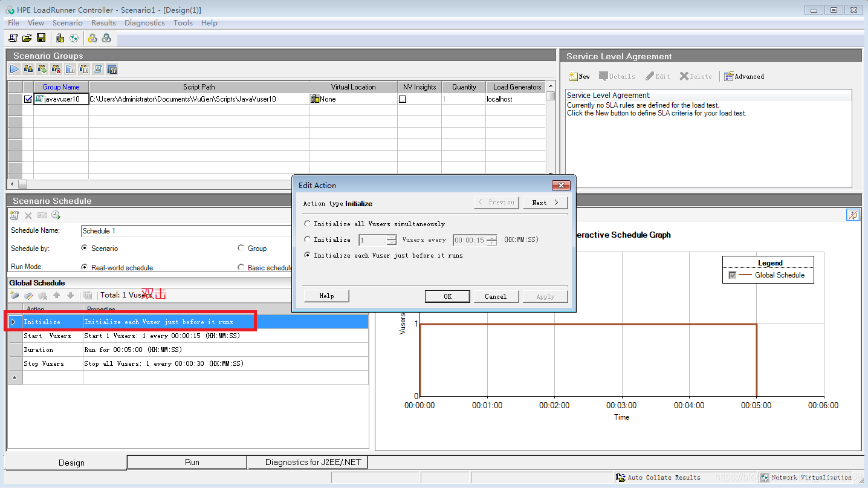Click the Save Scenario floppy disk icon
The image size is (868, 488).
click(41, 38)
